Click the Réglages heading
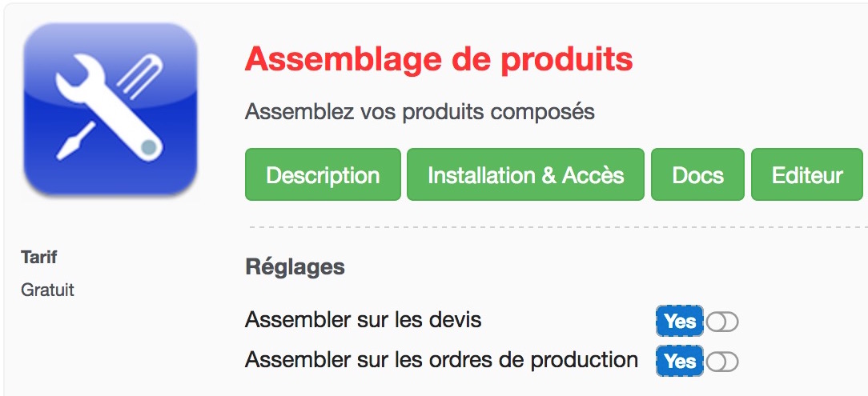 click(x=295, y=268)
